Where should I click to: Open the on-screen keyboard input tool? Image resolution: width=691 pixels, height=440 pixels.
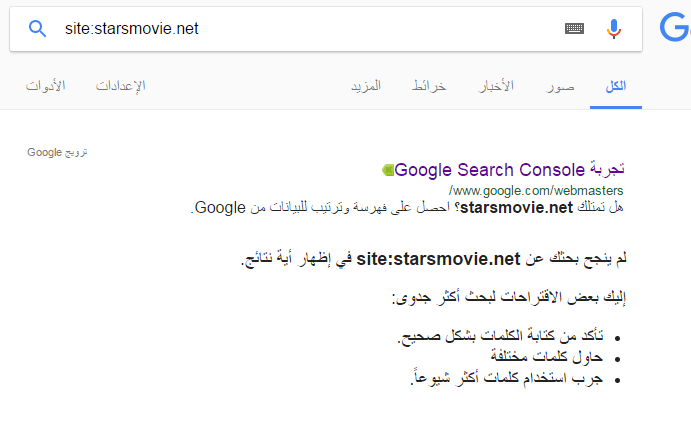click(x=574, y=29)
